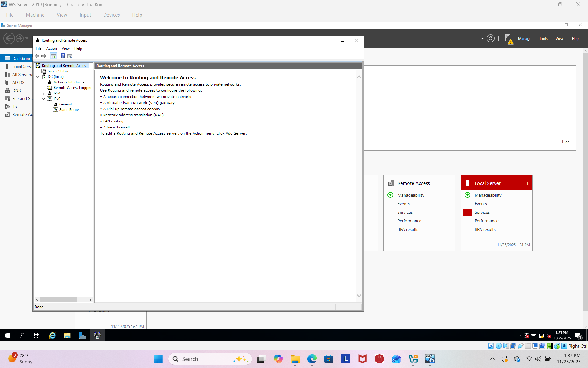
Task: Click the blue Help question-mark toolbar icon
Action: [x=62, y=56]
